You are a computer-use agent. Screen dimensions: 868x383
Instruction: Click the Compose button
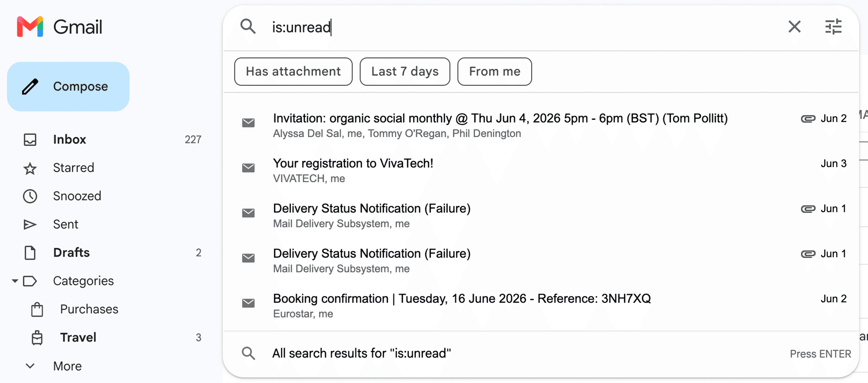(68, 87)
